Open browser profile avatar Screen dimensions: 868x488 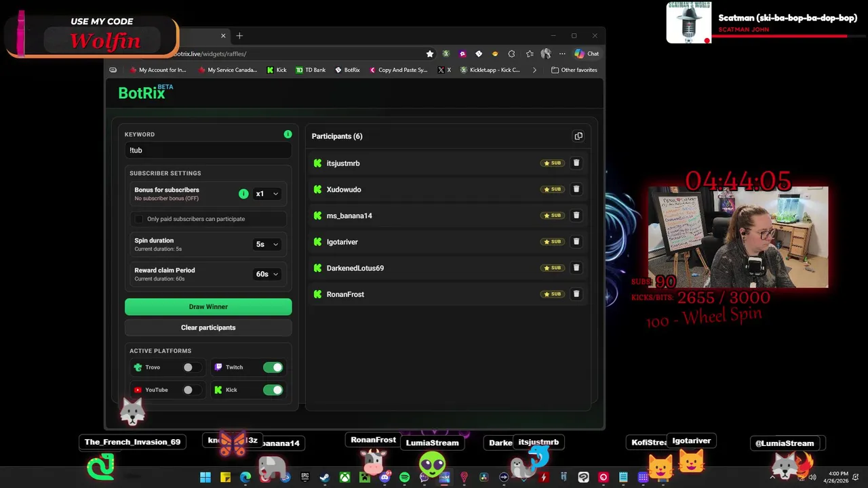(546, 54)
